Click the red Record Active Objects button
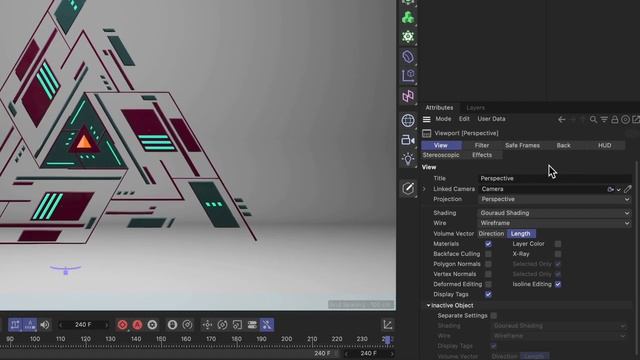 point(122,325)
